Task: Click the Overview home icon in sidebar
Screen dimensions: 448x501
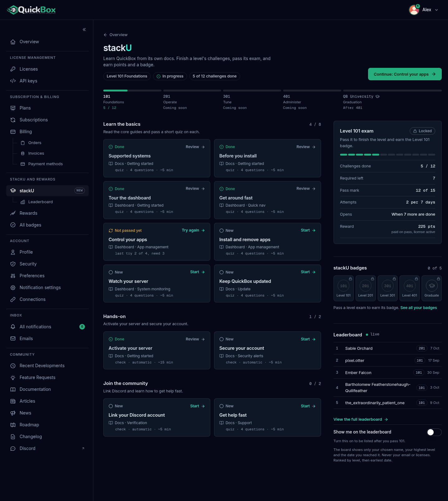Action: 13,42
